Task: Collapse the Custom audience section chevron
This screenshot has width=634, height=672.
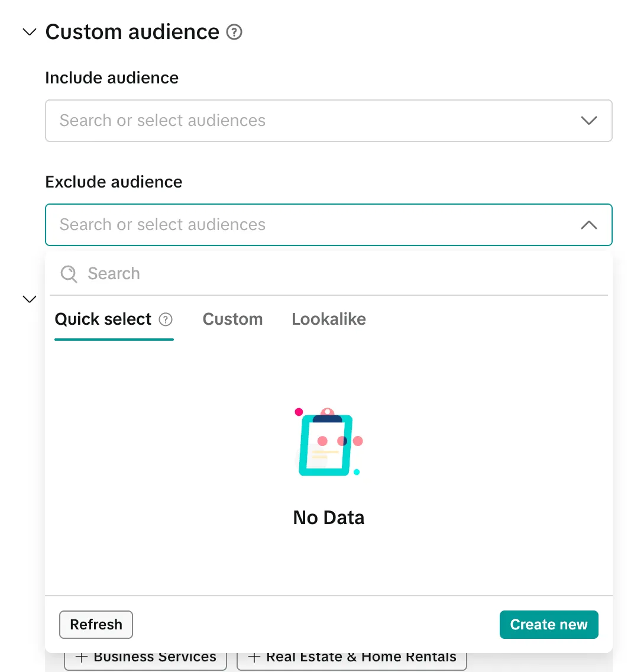Action: coord(29,32)
